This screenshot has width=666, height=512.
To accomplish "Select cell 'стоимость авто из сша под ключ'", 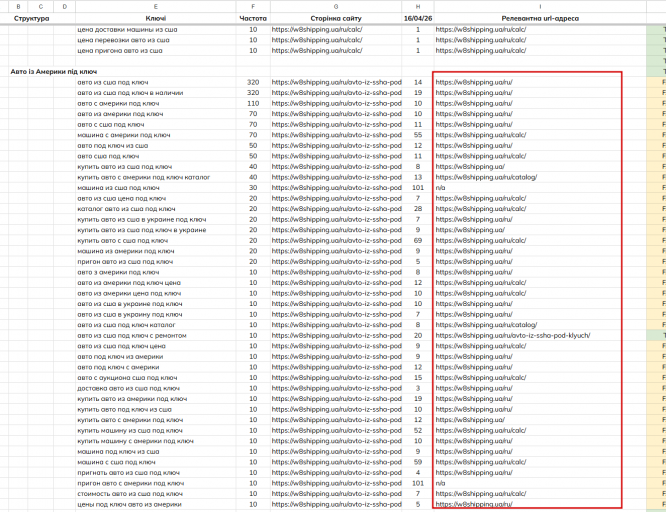I will pyautogui.click(x=130, y=494).
